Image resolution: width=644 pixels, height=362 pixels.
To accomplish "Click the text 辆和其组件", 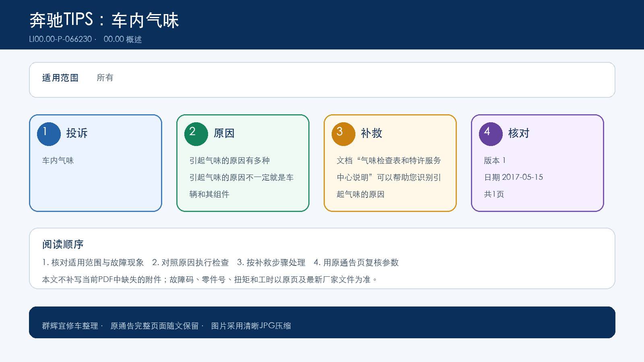I will pyautogui.click(x=209, y=194).
